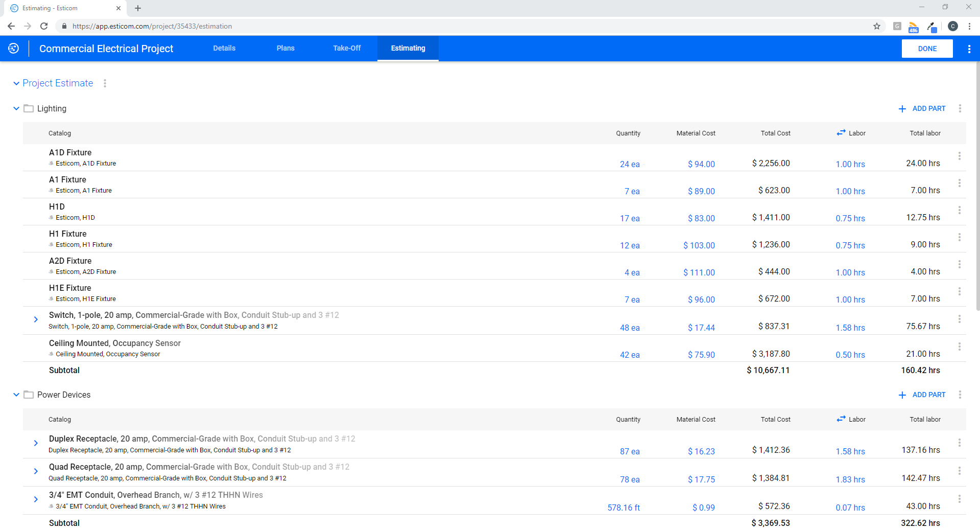Open the kebab menu for Ceiling Mounted Occupancy Sensor
This screenshot has height=530, width=980.
960,347
